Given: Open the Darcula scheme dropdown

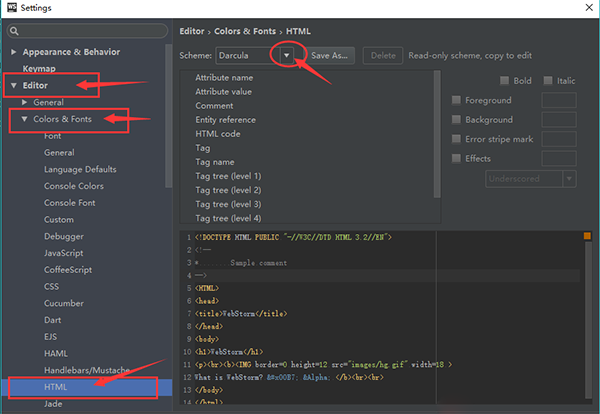Looking at the screenshot, I should coord(290,56).
